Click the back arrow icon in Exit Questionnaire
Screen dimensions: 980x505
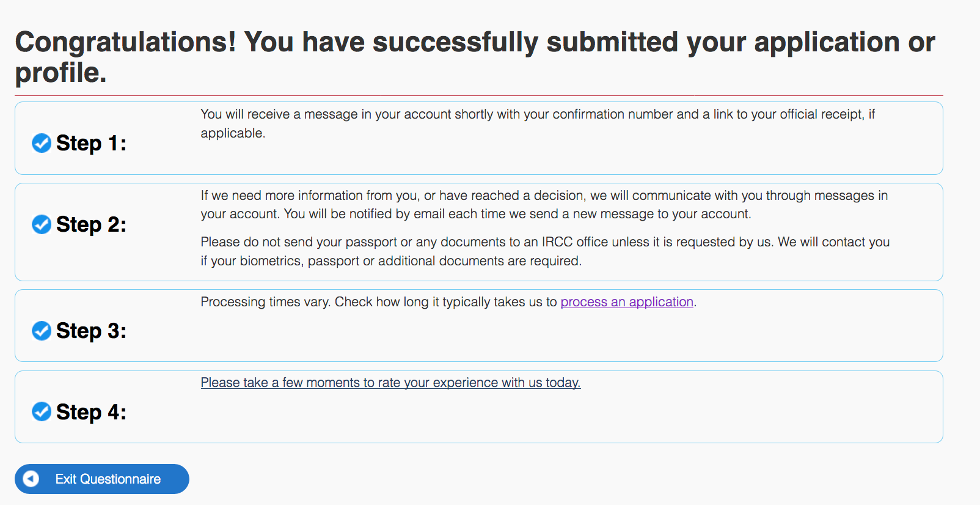31,479
